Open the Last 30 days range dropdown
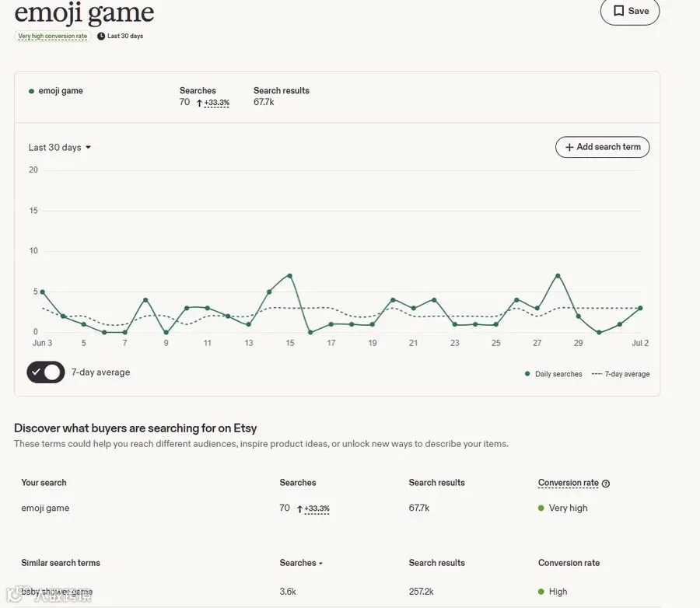Image resolution: width=700 pixels, height=608 pixels. pyautogui.click(x=60, y=147)
